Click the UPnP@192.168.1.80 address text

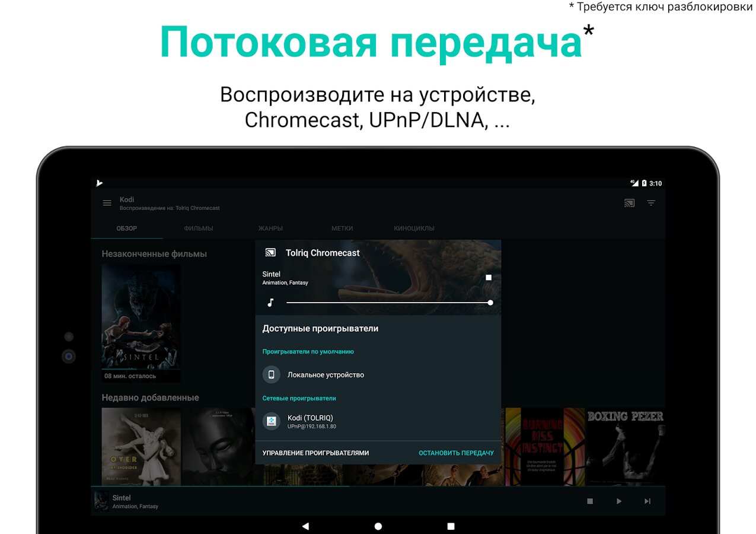click(x=312, y=426)
